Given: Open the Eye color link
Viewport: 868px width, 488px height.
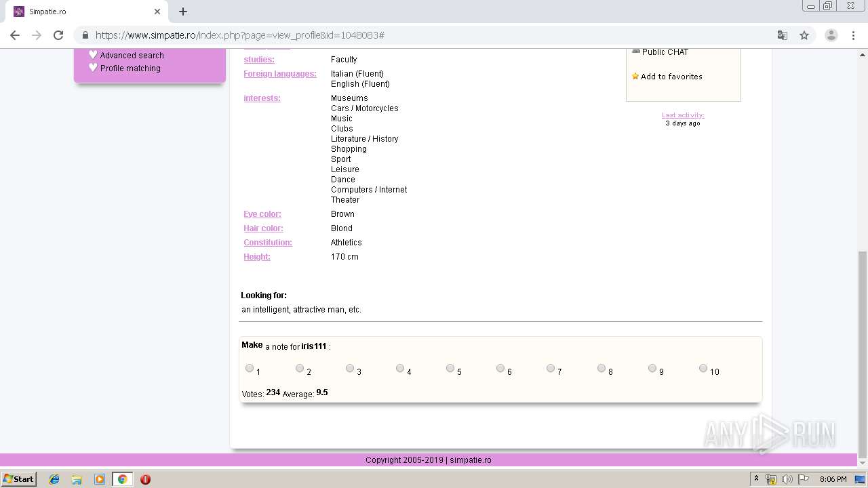Looking at the screenshot, I should pyautogui.click(x=262, y=214).
